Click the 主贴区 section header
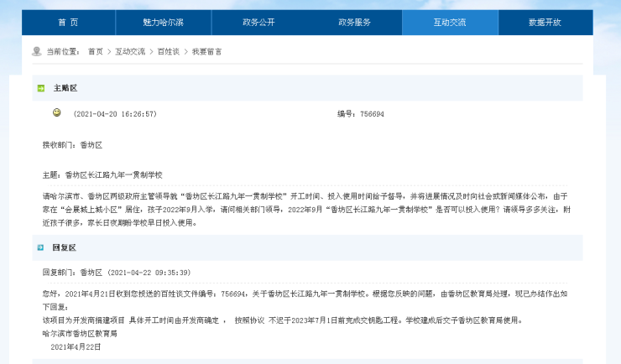The height and width of the screenshot is (364, 621). [x=65, y=88]
